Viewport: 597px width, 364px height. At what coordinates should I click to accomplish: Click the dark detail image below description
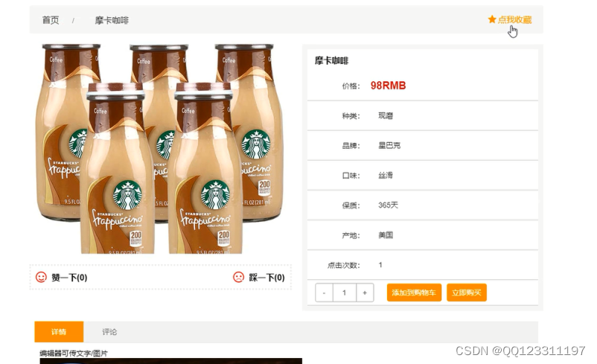click(171, 361)
